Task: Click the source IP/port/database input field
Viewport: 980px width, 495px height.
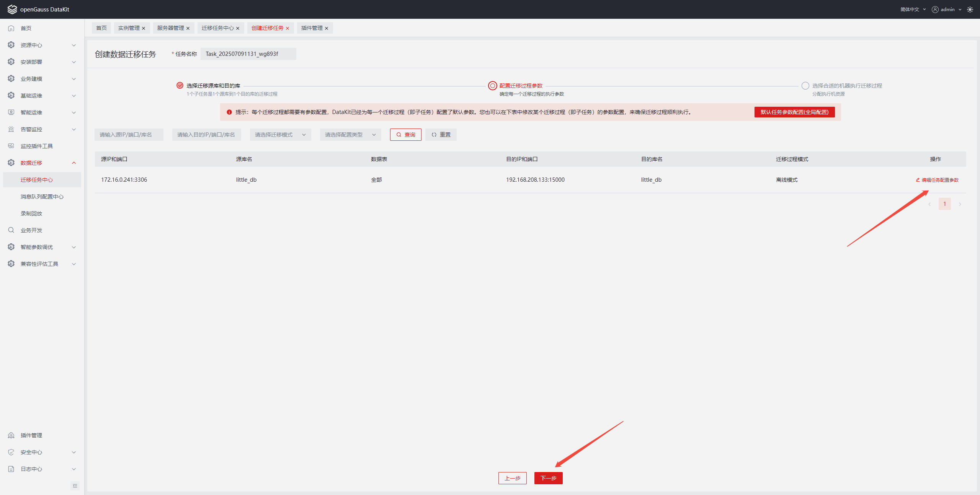Action: (x=129, y=135)
